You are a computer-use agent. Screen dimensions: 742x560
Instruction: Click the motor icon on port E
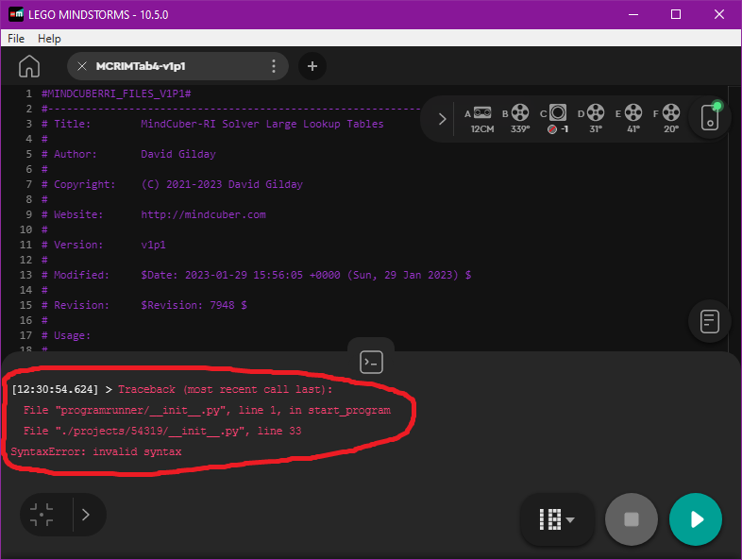pyautogui.click(x=632, y=113)
